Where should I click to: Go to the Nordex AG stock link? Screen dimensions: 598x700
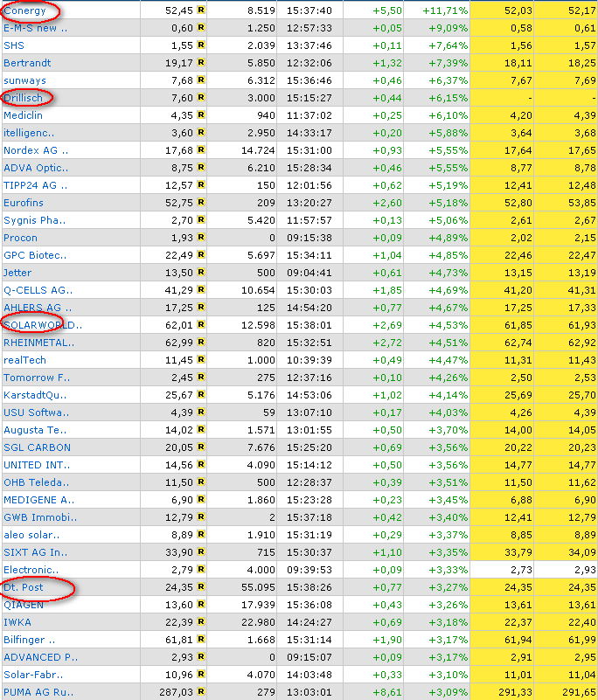tap(35, 150)
